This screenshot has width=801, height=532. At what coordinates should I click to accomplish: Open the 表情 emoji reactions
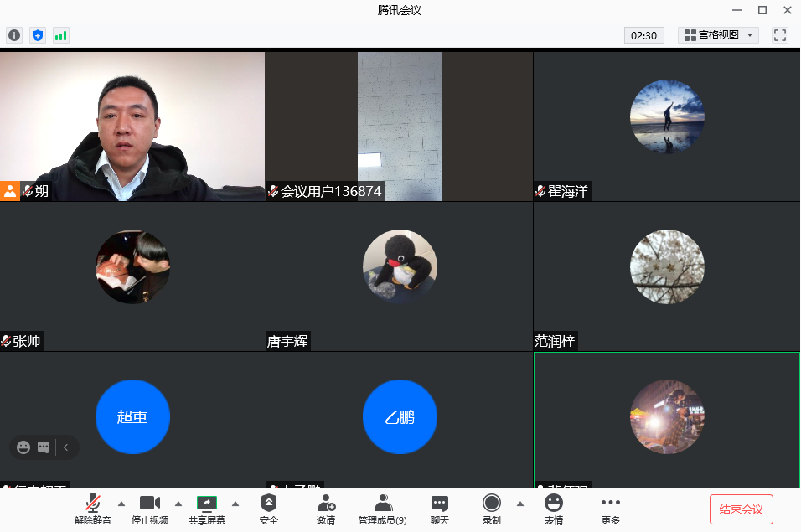[x=554, y=509]
